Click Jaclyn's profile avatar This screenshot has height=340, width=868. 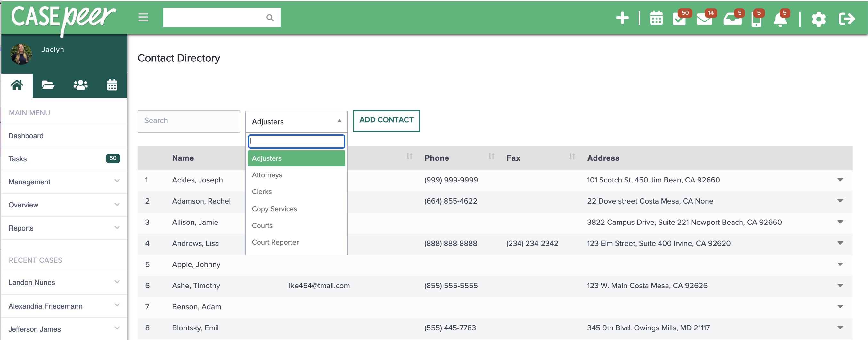(x=21, y=54)
